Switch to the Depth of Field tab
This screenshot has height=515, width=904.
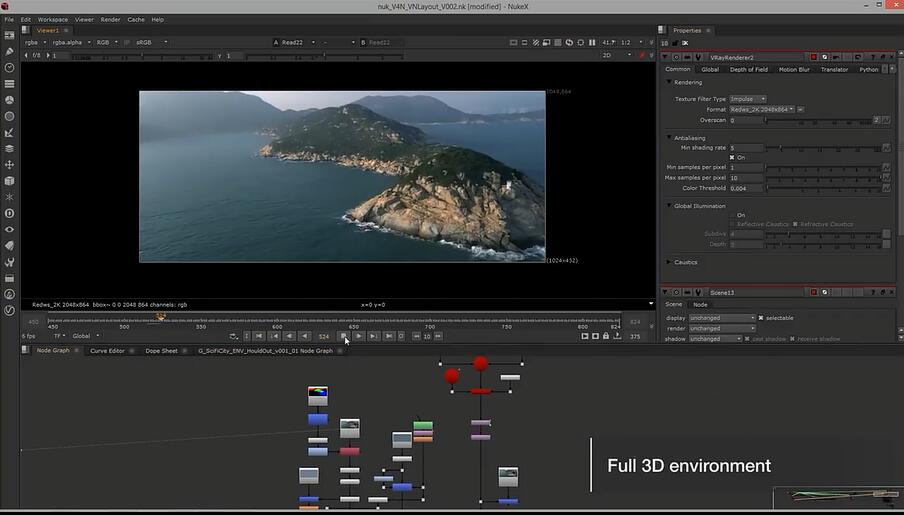(748, 69)
